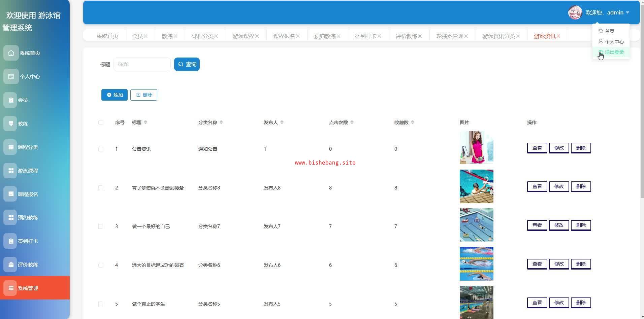644x319 pixels.
Task: Choose 退出登录 from the user menu
Action: coord(614,52)
